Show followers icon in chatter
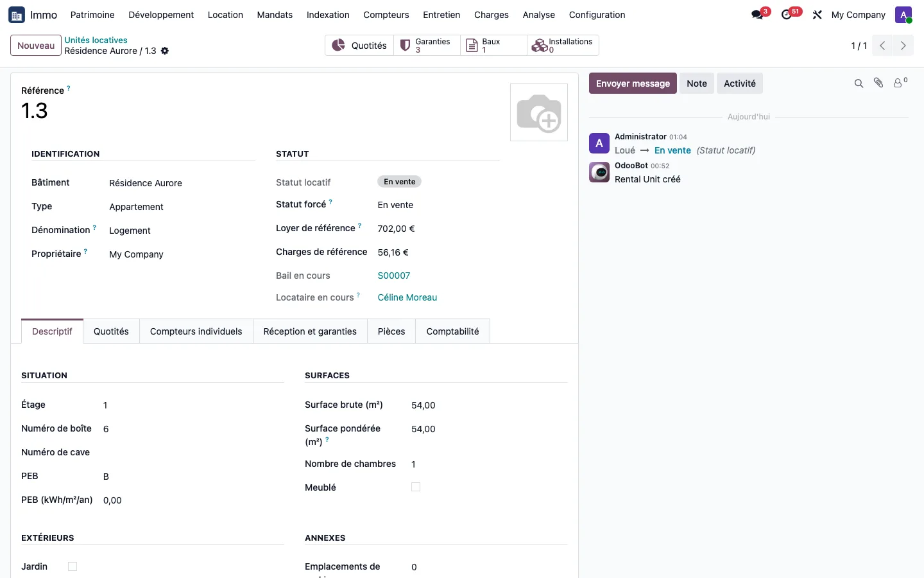This screenshot has height=578, width=924. [x=900, y=83]
